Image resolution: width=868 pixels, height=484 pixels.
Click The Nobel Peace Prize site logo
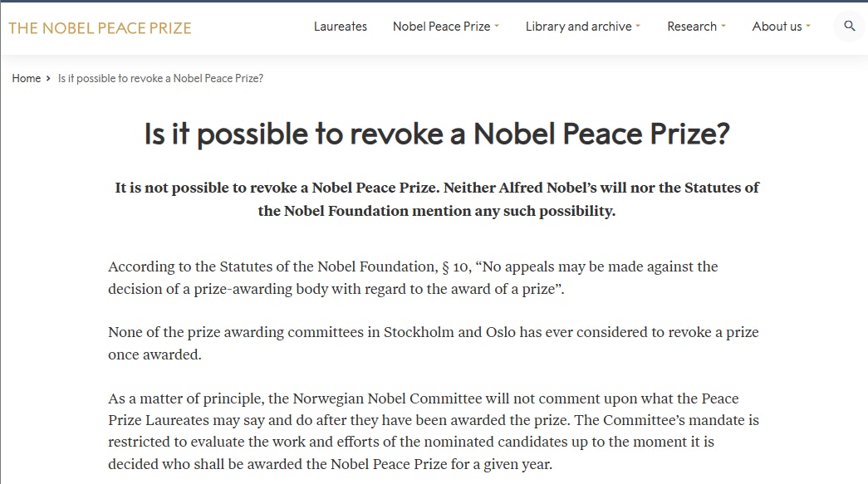pos(100,28)
